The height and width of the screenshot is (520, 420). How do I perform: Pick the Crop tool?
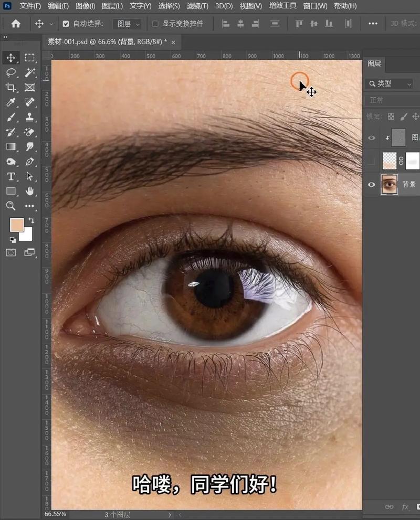10,87
